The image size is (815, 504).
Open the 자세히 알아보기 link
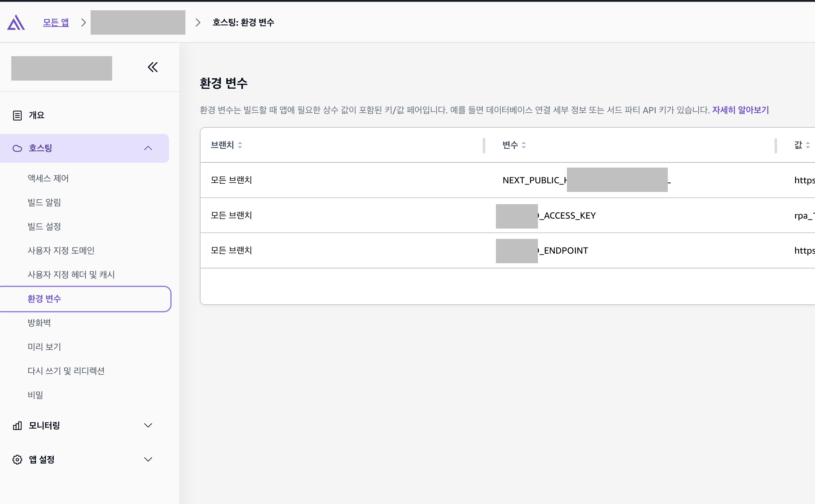click(x=740, y=110)
